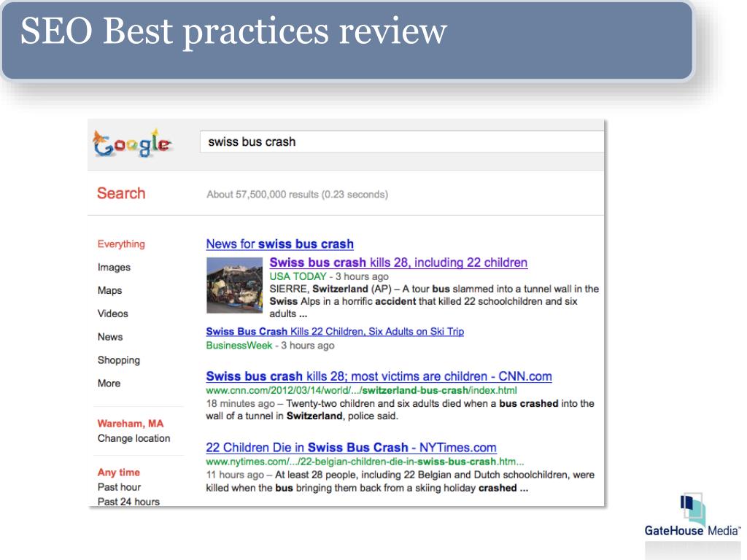Switch to Videos results

pos(113,314)
